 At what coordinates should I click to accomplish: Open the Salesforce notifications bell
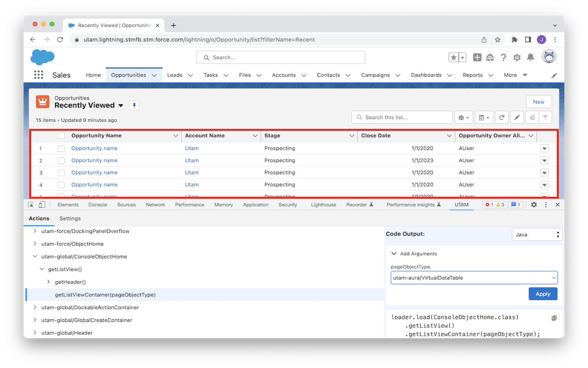click(x=530, y=57)
